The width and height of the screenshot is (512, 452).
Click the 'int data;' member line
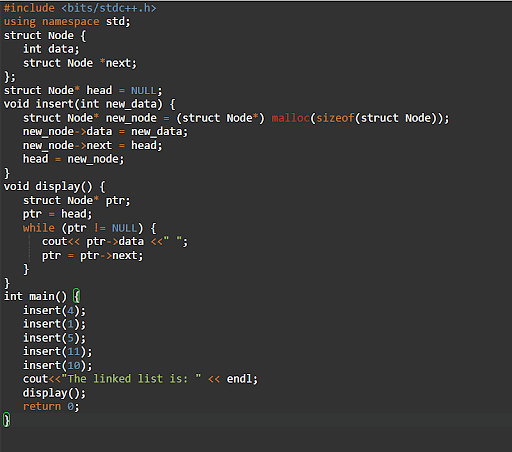click(x=51, y=49)
